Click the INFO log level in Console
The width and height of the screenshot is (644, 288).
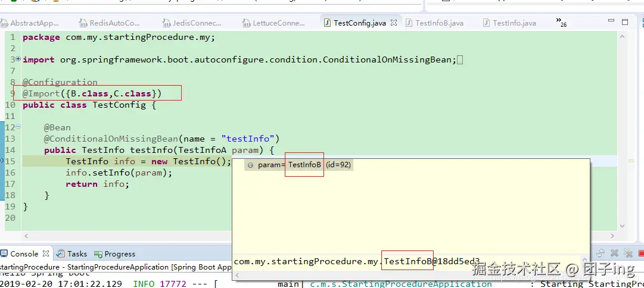coord(144,284)
